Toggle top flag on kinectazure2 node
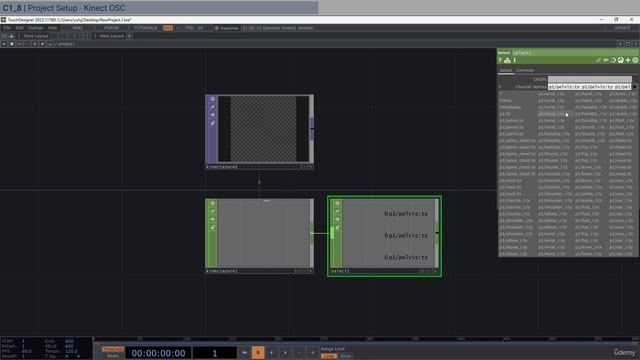Screen dimensions: 640x360 212,99
